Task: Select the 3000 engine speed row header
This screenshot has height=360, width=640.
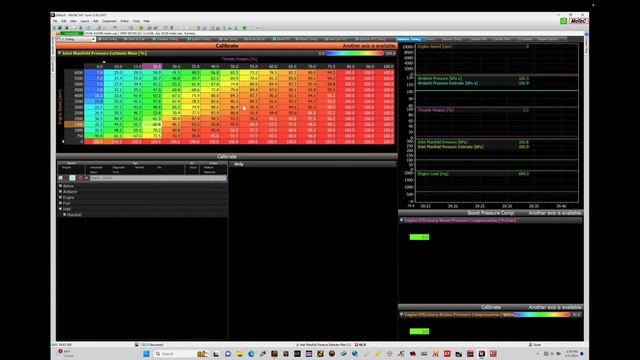Action: [74, 107]
